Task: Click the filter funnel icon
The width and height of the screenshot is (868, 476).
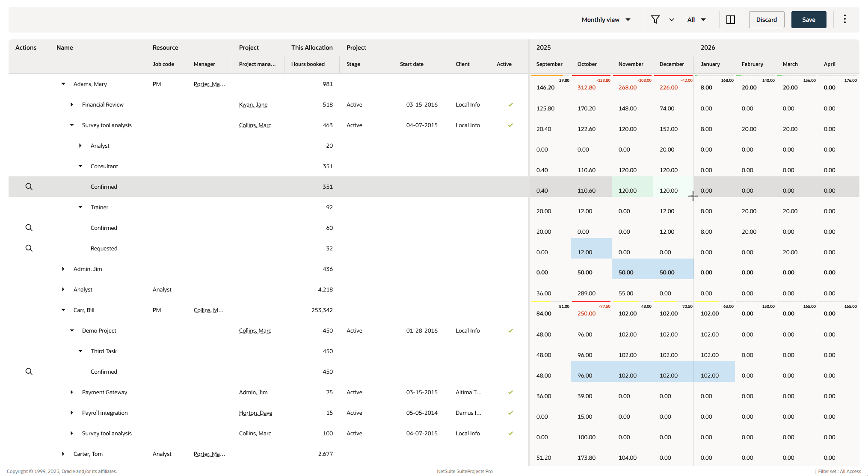Action: coord(655,20)
